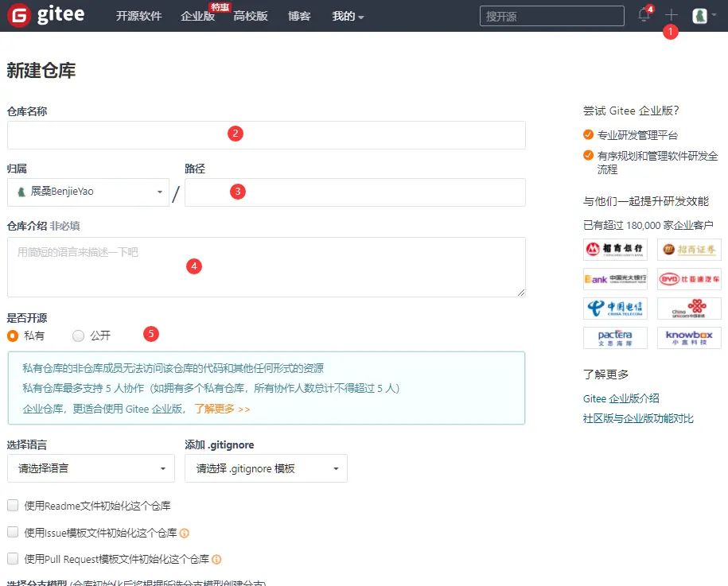The height and width of the screenshot is (586, 728).
Task: Enable initializing repository with Readme file
Action: pos(13,505)
